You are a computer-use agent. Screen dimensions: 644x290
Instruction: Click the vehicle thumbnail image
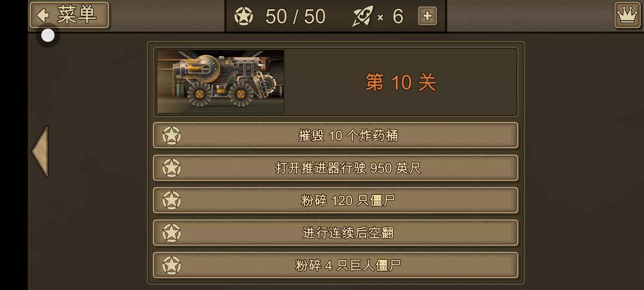click(x=221, y=82)
